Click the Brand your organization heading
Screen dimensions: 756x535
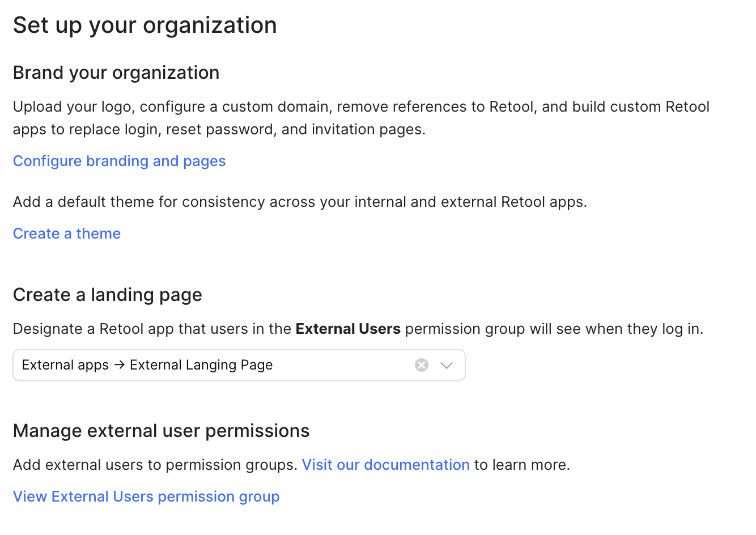coord(116,73)
